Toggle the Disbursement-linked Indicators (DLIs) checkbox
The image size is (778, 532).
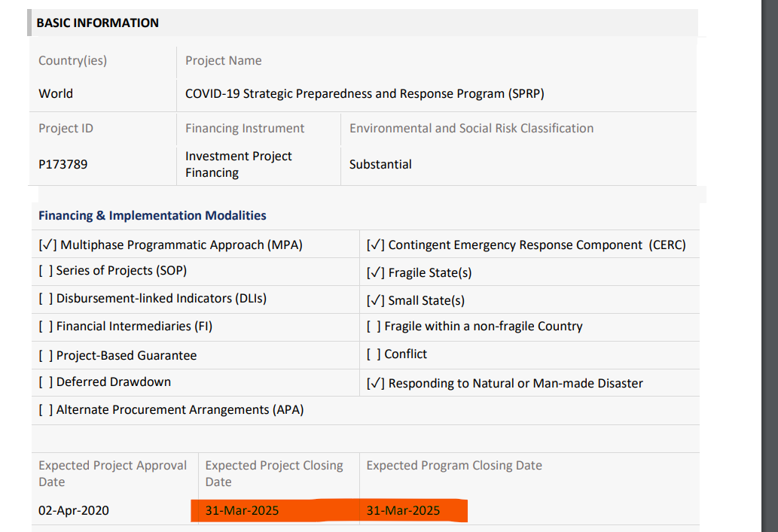pyautogui.click(x=46, y=299)
